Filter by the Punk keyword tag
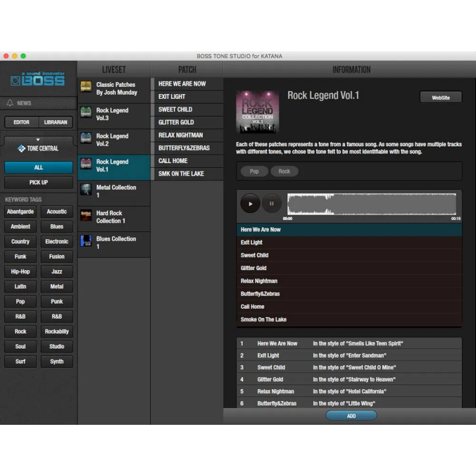This screenshot has height=476, width=476. [57, 302]
